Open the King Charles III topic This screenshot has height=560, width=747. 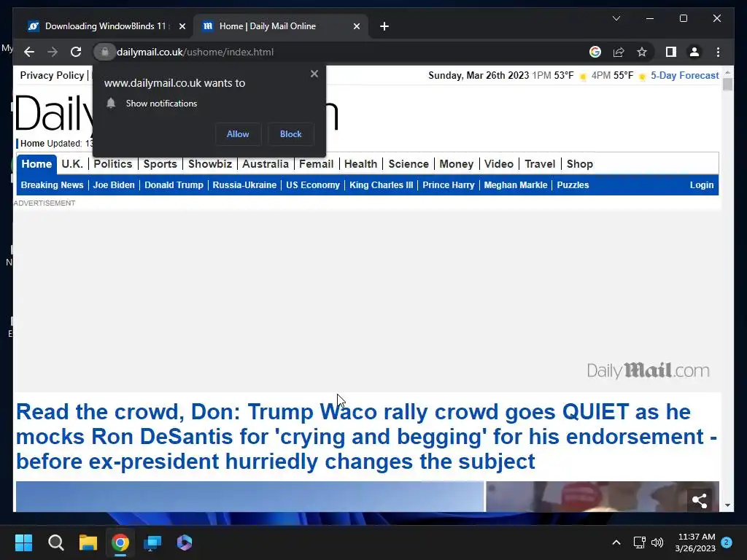(x=381, y=184)
